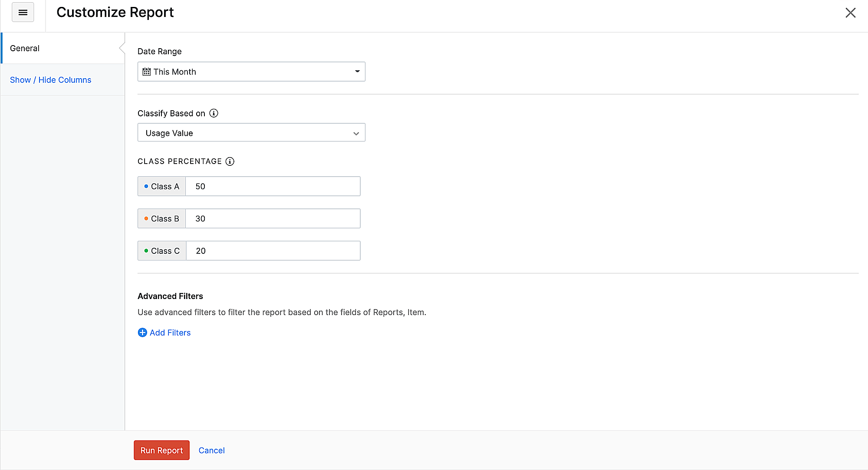
Task: Click the info icon next to Classify Based on
Action: pos(214,113)
